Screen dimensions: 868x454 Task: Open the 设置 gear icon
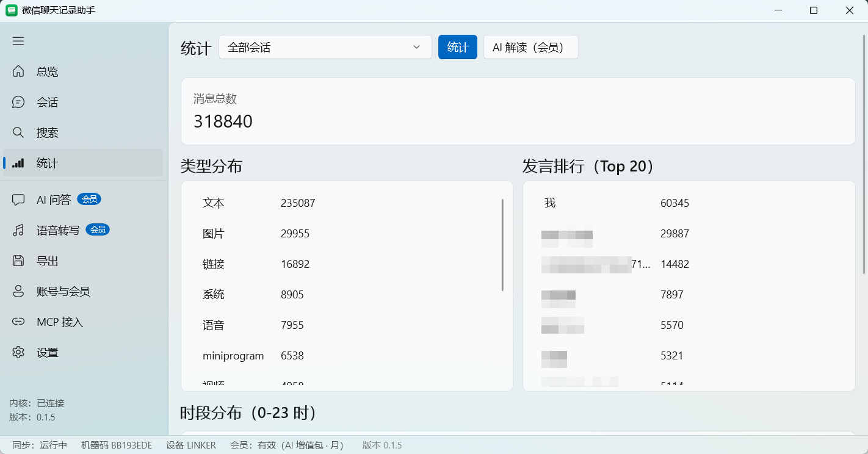(18, 352)
